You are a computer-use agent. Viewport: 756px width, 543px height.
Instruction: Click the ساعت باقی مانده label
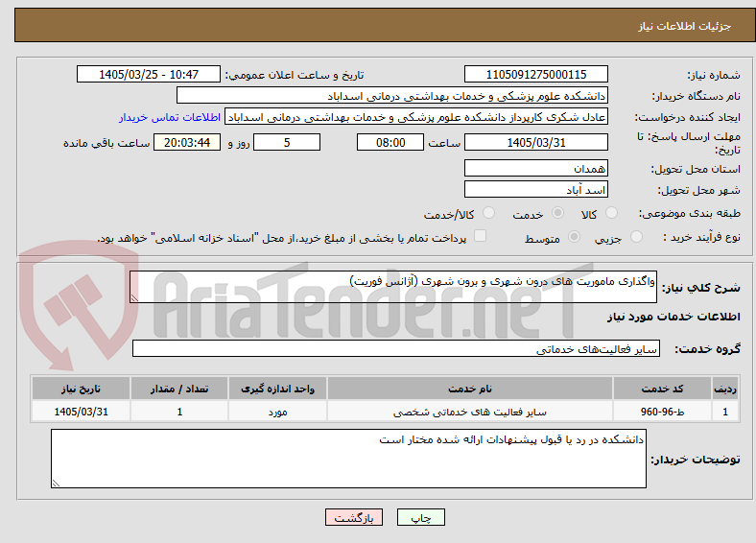coord(106,143)
